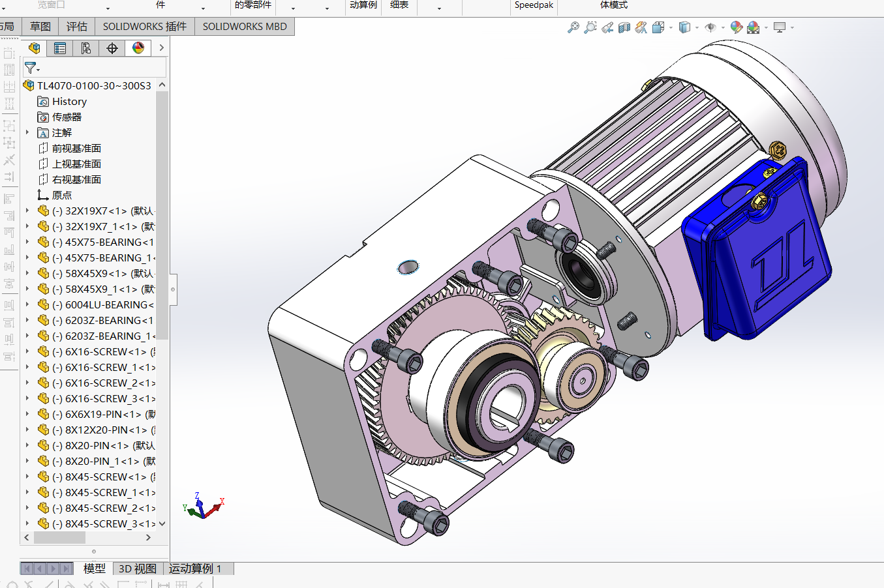Image resolution: width=884 pixels, height=588 pixels.
Task: Click the View Orientation cube icon
Action: tap(658, 27)
